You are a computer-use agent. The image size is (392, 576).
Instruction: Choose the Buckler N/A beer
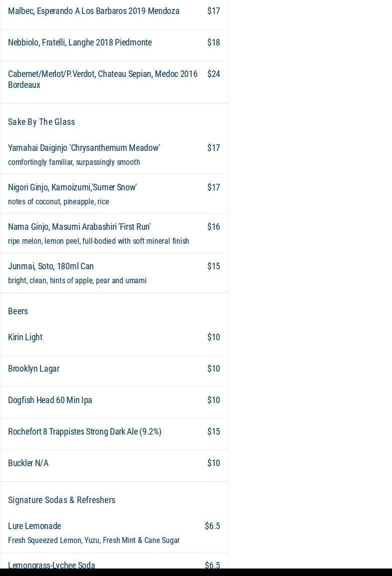pyautogui.click(x=28, y=463)
